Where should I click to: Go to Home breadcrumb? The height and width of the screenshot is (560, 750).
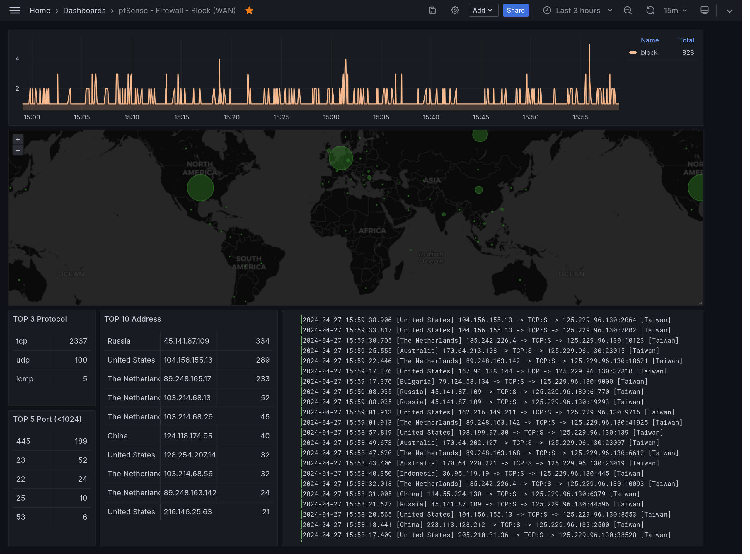click(40, 11)
